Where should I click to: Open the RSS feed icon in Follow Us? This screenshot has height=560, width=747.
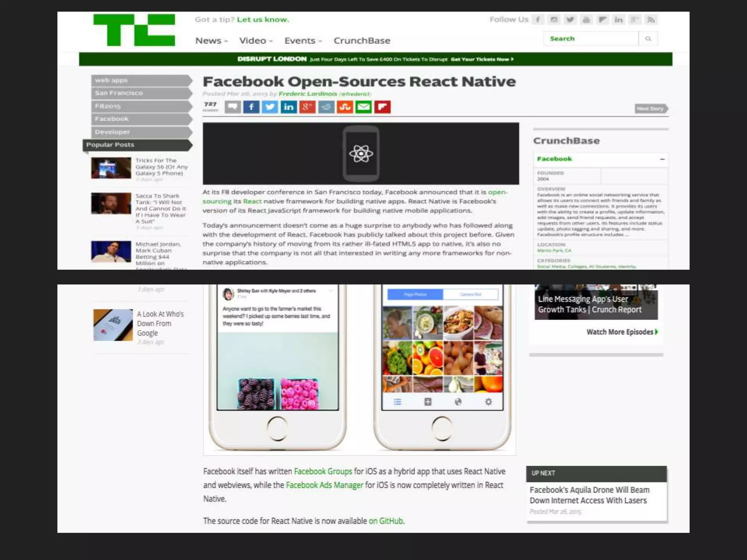click(x=651, y=20)
